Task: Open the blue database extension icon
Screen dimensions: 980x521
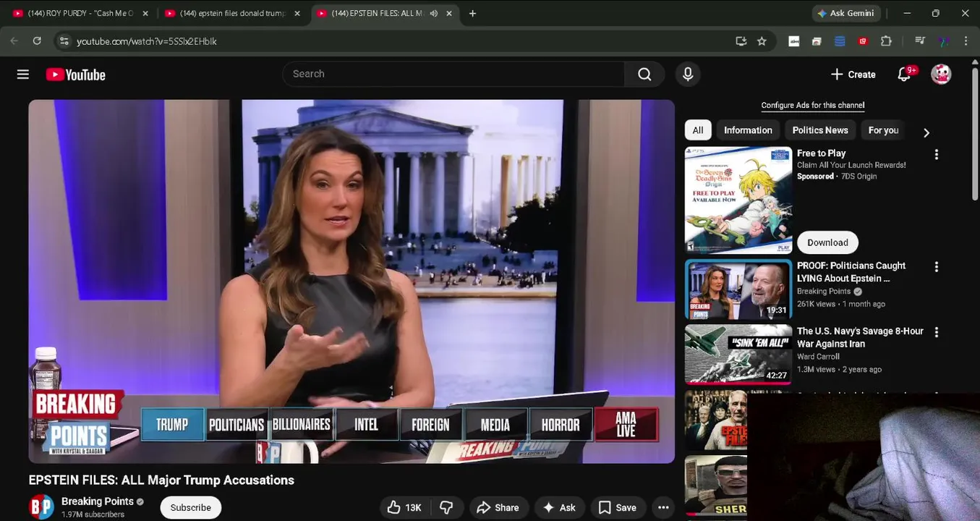Action: tap(840, 41)
